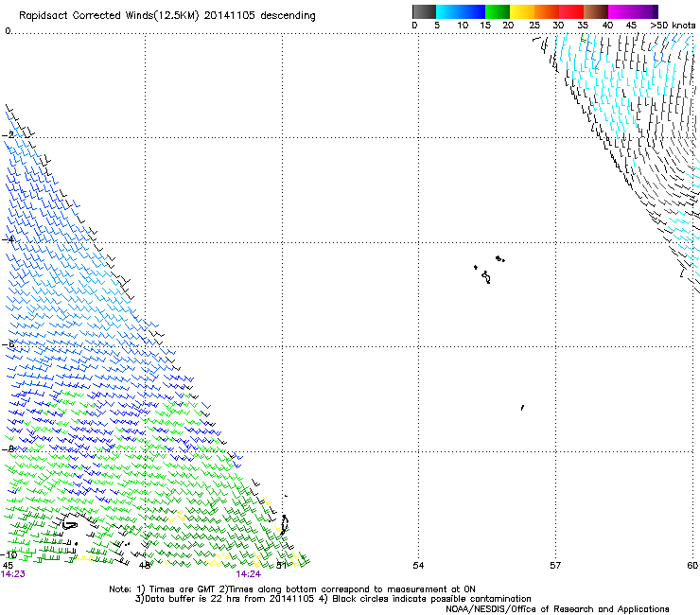Click the island cluster near 55E, 4.5S
Viewport: 700px width, 615px height.
[489, 270]
